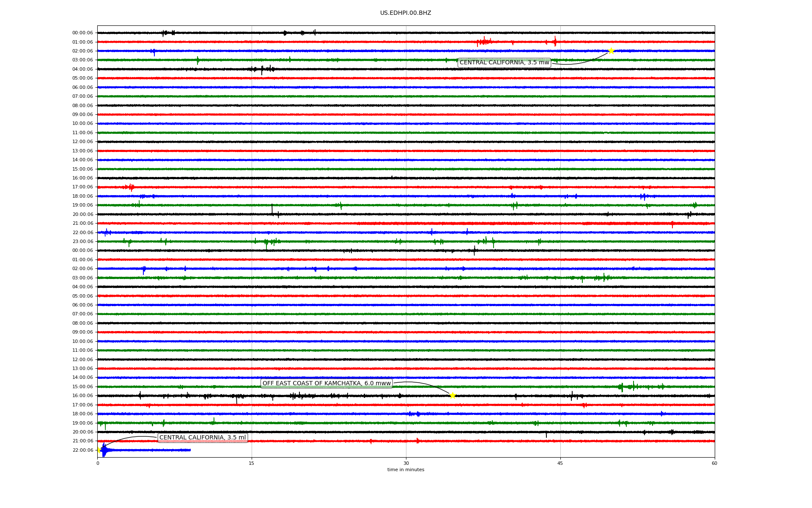Click the CENTRAL CALIFORNIA, 3.5 mw label
The image size is (812, 508).
(504, 63)
